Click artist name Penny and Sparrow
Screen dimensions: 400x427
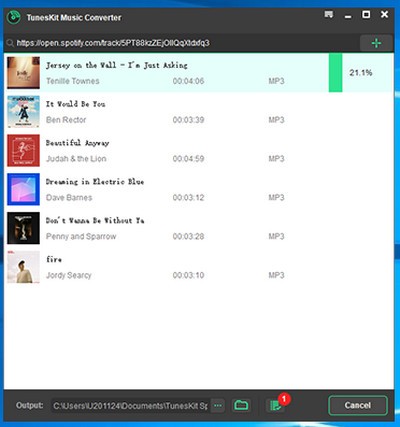81,236
